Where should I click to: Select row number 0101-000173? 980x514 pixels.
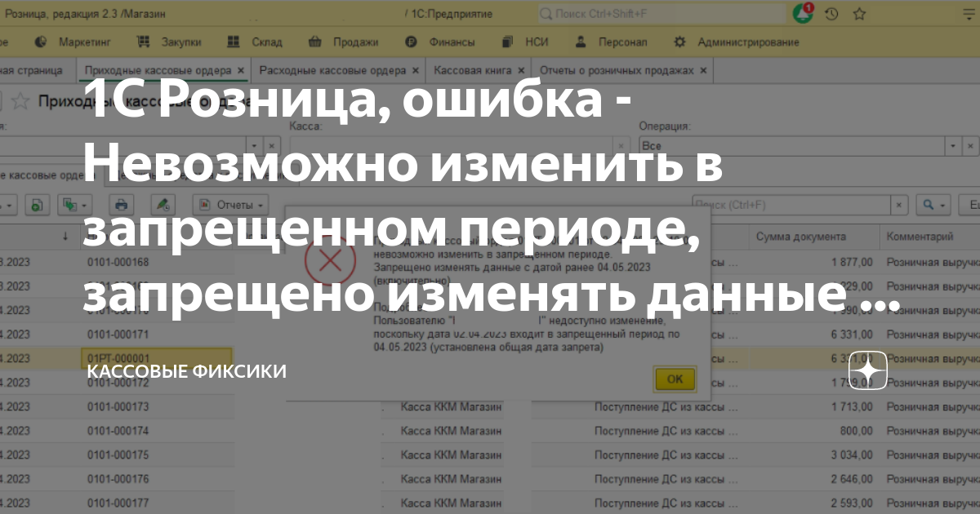[x=118, y=406]
